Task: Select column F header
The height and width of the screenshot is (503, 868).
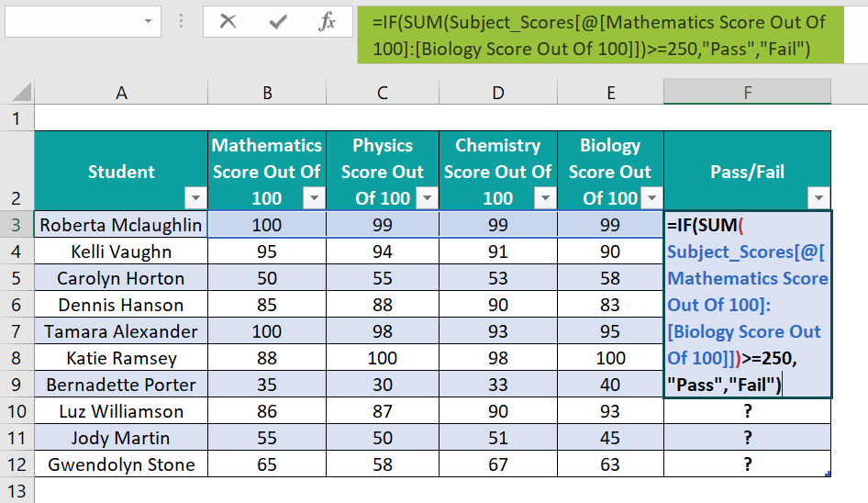Action: click(x=747, y=92)
